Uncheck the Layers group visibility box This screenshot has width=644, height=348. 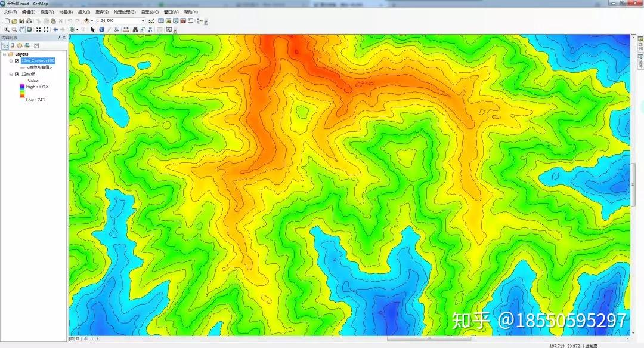pyautogui.click(x=5, y=54)
